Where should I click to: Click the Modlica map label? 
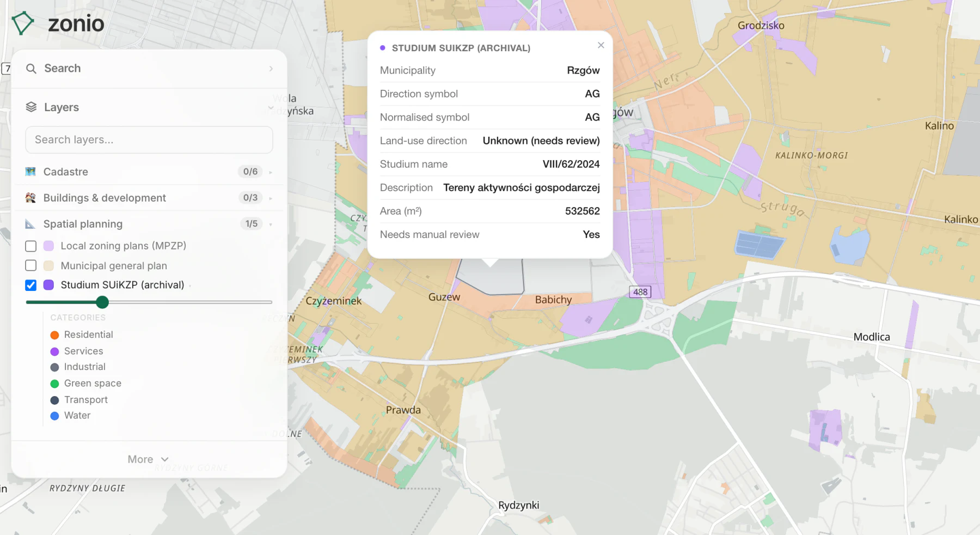(872, 337)
